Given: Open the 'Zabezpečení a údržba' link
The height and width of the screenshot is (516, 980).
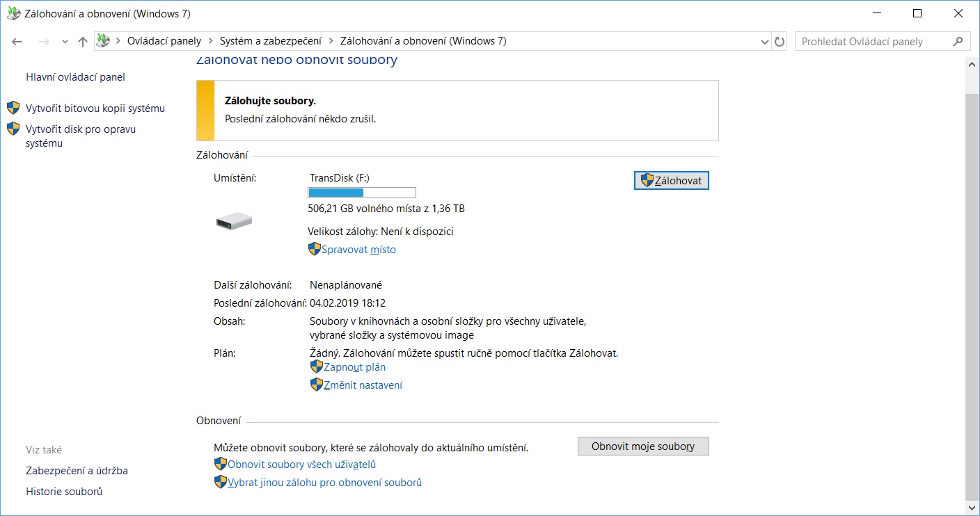Looking at the screenshot, I should (77, 471).
